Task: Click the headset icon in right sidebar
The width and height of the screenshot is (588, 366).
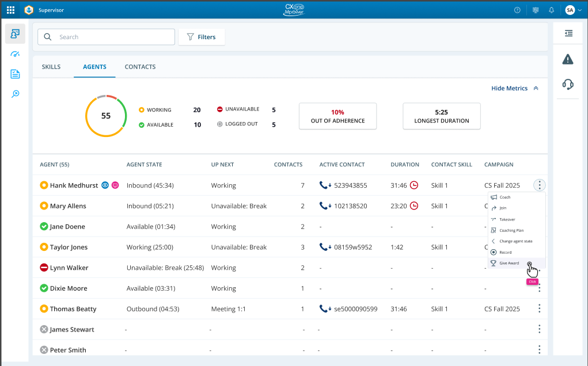Action: coord(568,85)
